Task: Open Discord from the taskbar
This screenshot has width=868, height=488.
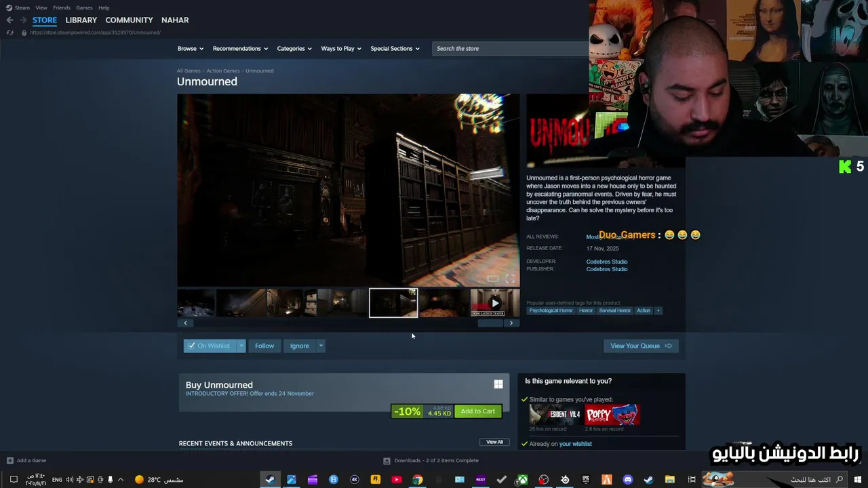Action: (628, 480)
